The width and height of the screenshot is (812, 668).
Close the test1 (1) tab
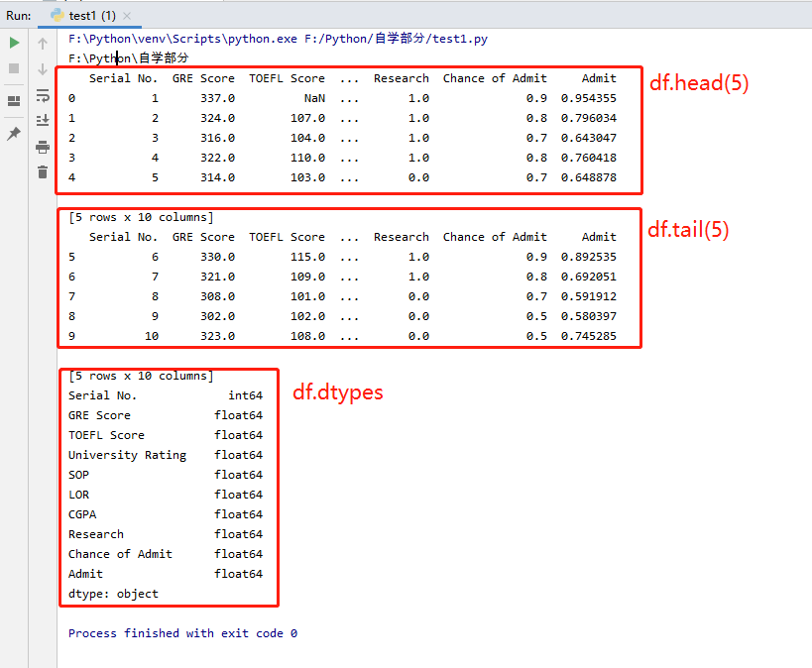coord(127,15)
